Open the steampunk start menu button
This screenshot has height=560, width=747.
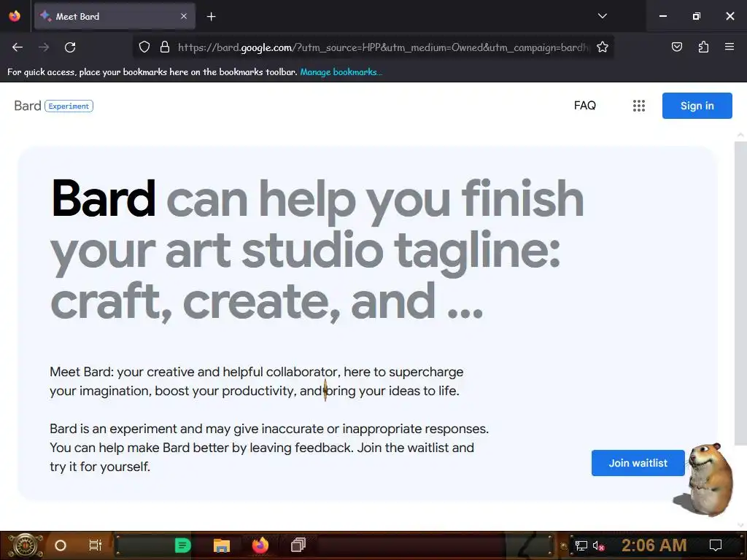24,545
